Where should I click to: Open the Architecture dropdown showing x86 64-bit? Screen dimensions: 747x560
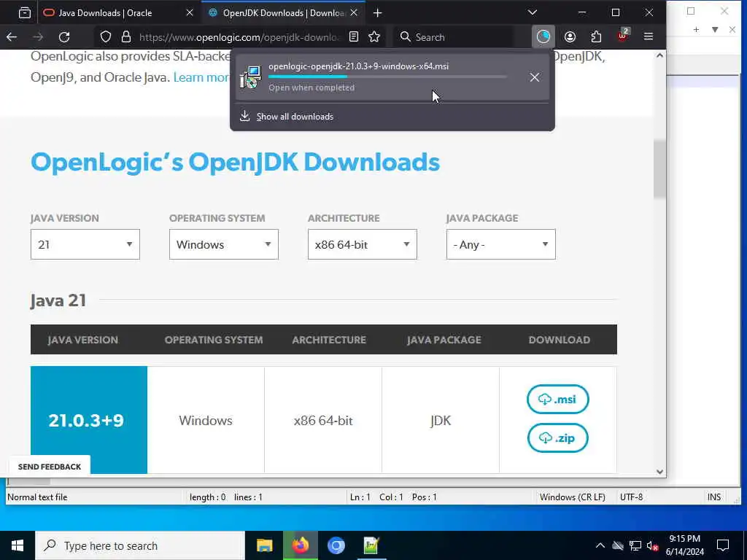click(x=363, y=244)
